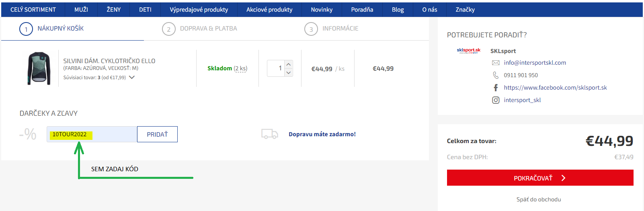The width and height of the screenshot is (644, 211).
Task: Click the delivery truck icon
Action: tap(269, 134)
